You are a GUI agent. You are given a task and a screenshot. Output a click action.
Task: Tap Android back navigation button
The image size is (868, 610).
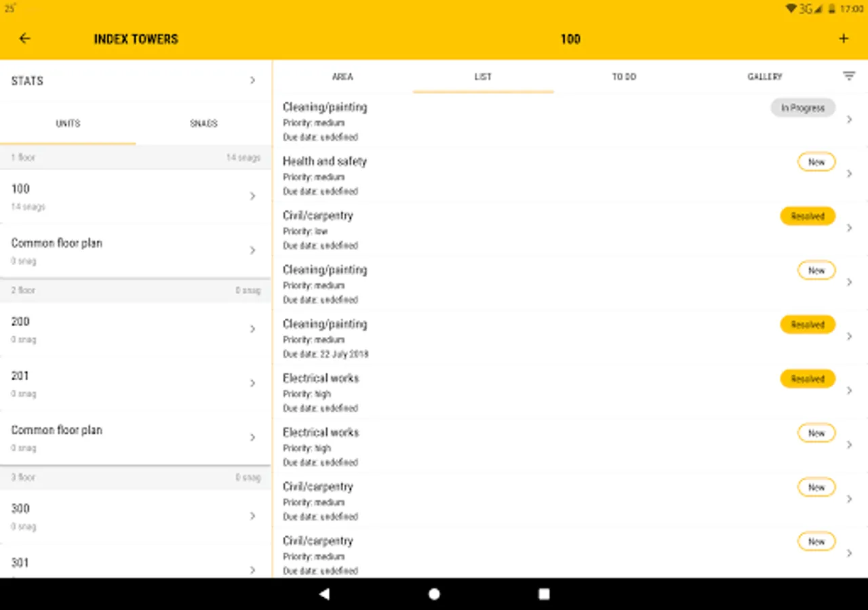pyautogui.click(x=324, y=594)
